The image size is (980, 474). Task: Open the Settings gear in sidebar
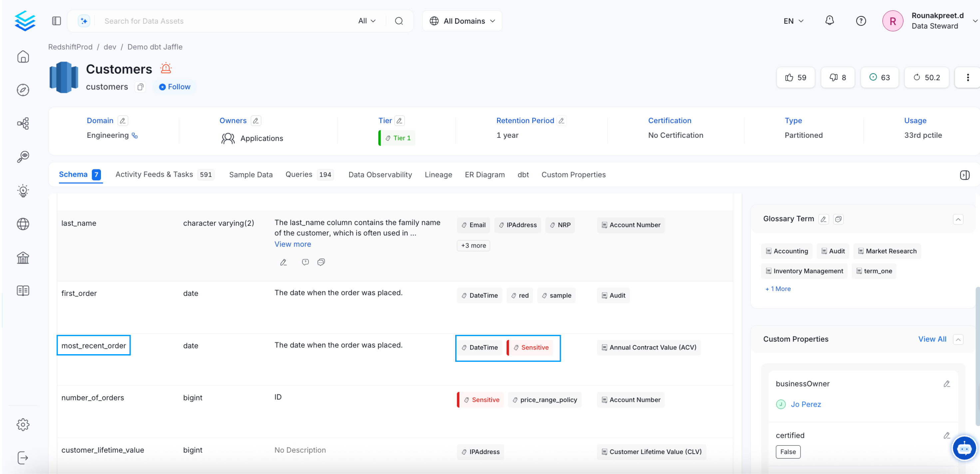pyautogui.click(x=23, y=424)
